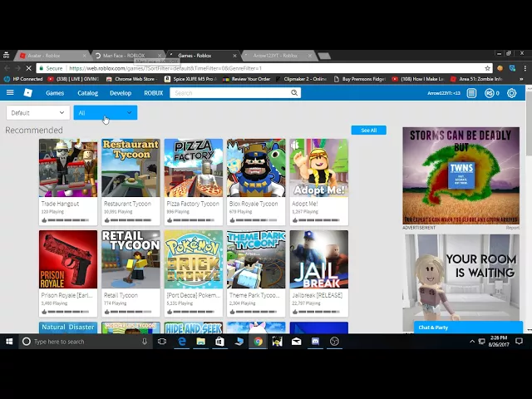Screen dimensions: 532x399
Task: Click the Report link under the advertisement
Action: [x=512, y=228]
